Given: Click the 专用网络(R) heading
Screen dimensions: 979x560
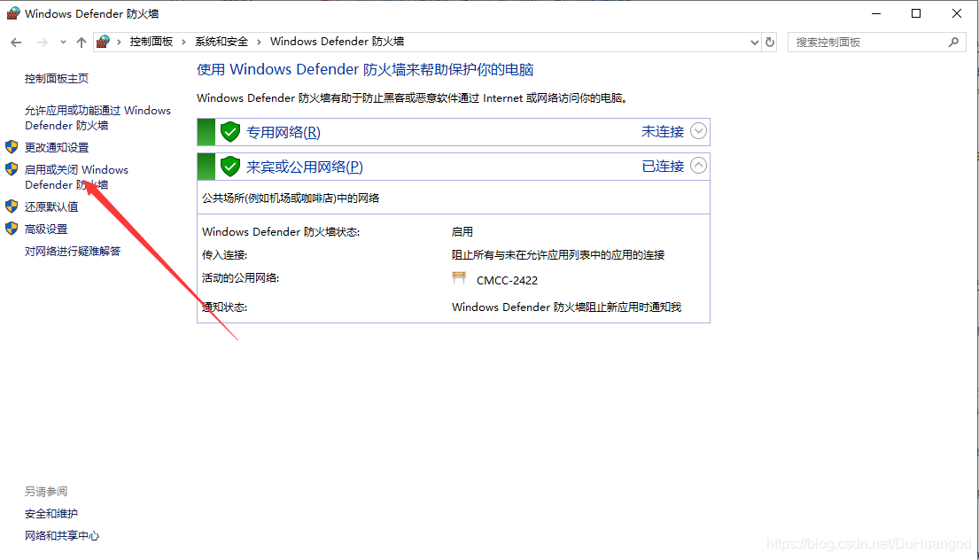Looking at the screenshot, I should [283, 132].
